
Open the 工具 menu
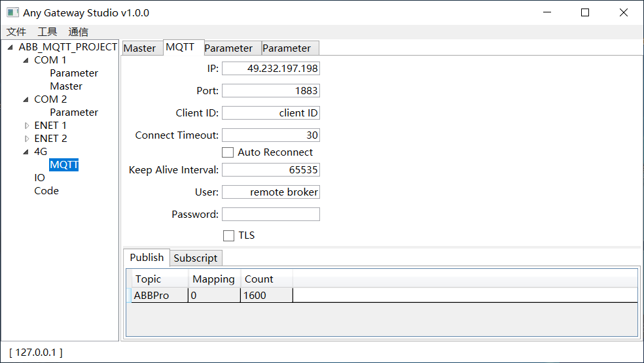click(x=47, y=32)
